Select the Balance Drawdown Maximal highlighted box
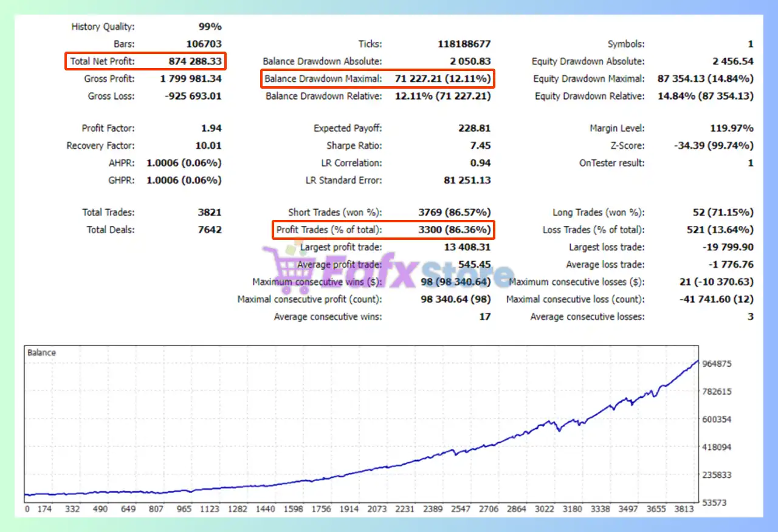 [x=377, y=79]
